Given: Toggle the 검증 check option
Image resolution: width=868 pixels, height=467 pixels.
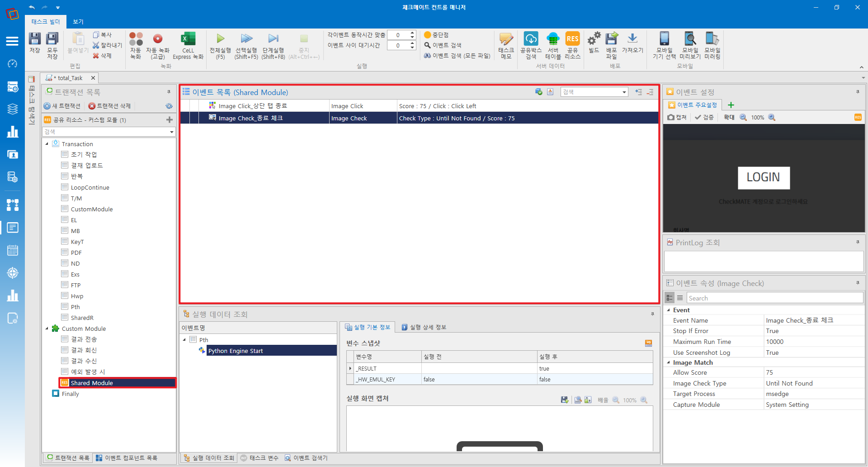Looking at the screenshot, I should tap(704, 117).
